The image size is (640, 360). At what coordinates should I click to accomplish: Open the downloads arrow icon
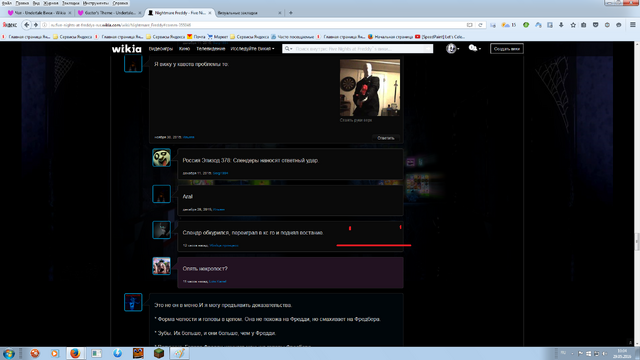tap(561, 25)
